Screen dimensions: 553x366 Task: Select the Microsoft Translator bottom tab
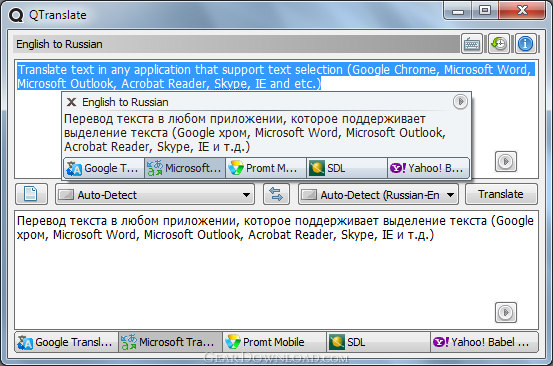pyautogui.click(x=171, y=342)
